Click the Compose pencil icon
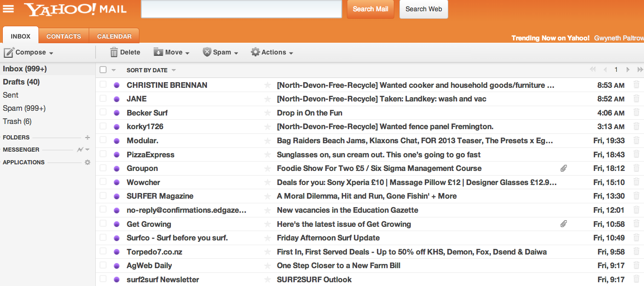The height and width of the screenshot is (286, 644). 9,52
